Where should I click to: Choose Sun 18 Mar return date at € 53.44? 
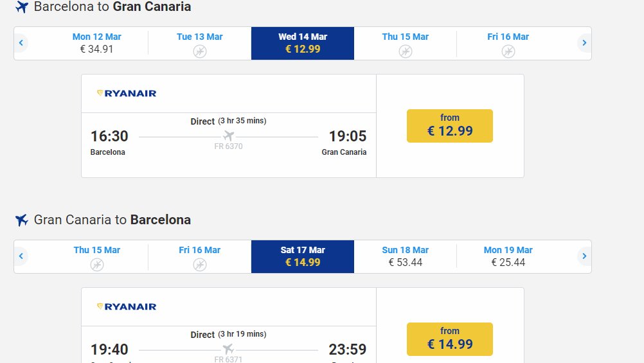[x=405, y=256]
